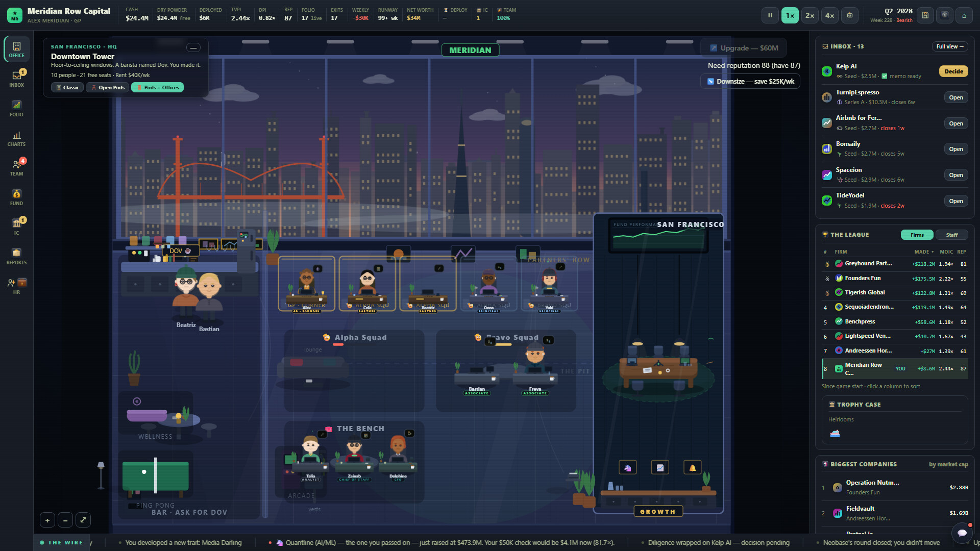Open the Airbnb for Fer... deal

pyautogui.click(x=955, y=123)
